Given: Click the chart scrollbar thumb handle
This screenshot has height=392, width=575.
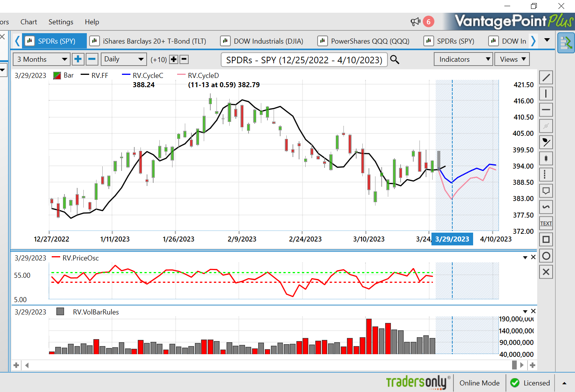Looking at the screenshot, I should [514, 365].
